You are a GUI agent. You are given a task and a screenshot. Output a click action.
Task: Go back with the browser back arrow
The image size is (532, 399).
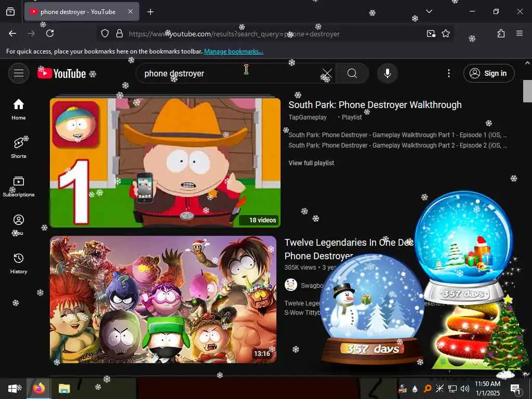tap(12, 33)
